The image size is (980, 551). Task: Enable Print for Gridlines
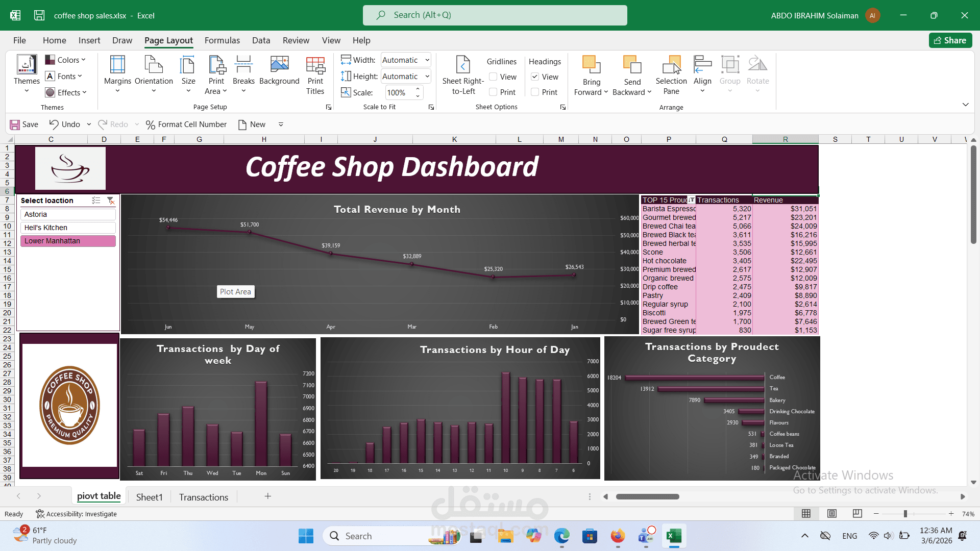tap(493, 92)
